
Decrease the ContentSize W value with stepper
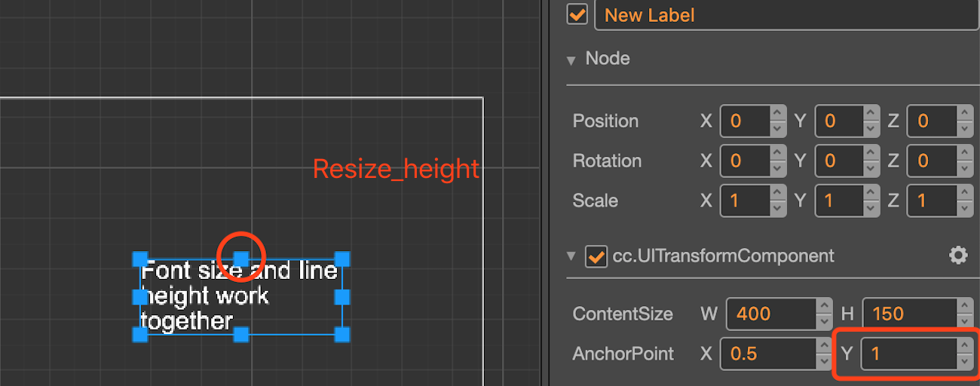point(825,322)
